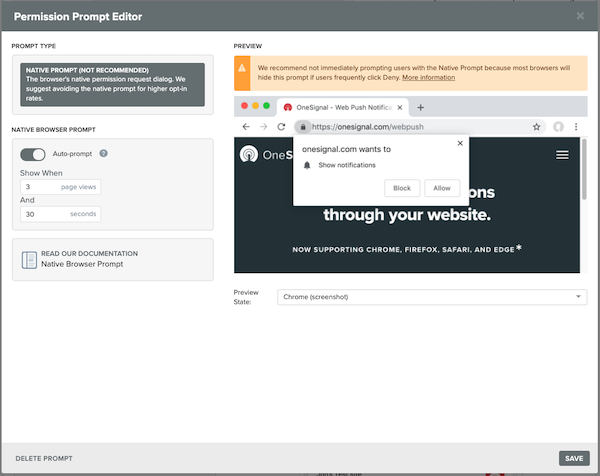The width and height of the screenshot is (600, 476).
Task: Click the 'onesignal.com wants to' text
Action: (x=346, y=149)
